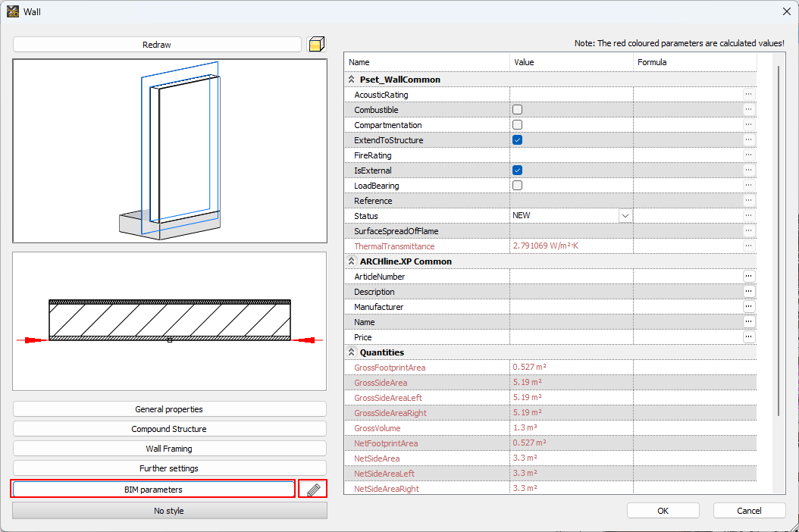The width and height of the screenshot is (799, 532).
Task: Click the ellipsis button for ArticleNumber
Action: (748, 277)
